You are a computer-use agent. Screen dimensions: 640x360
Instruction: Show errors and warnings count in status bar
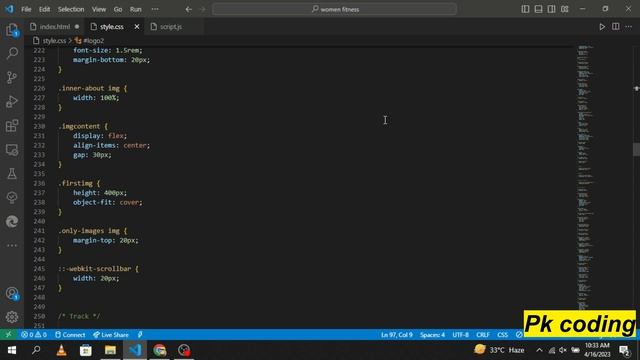[x=34, y=335]
